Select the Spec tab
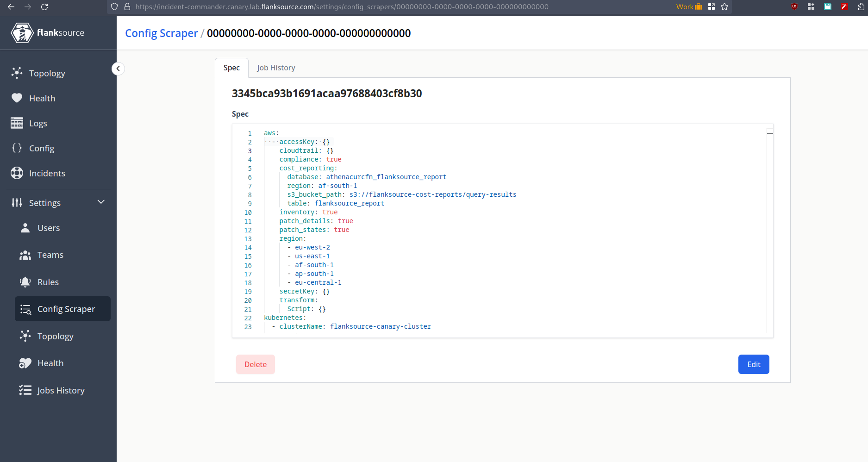868x462 pixels. (231, 68)
